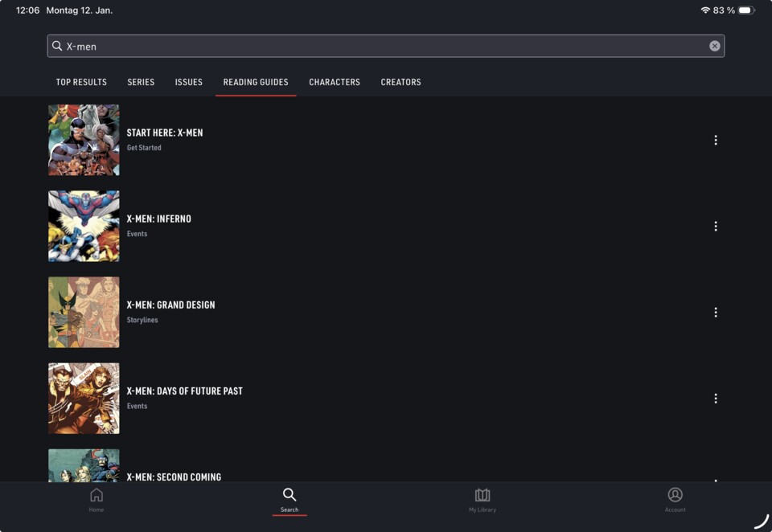
Task: Open Account in bottom navigation
Action: (675, 500)
